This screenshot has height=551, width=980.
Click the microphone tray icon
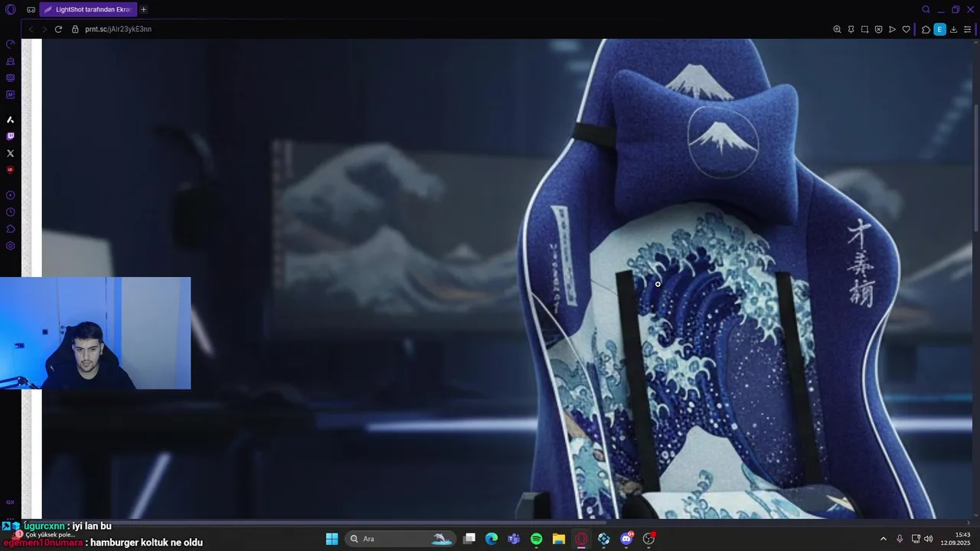pos(900,539)
